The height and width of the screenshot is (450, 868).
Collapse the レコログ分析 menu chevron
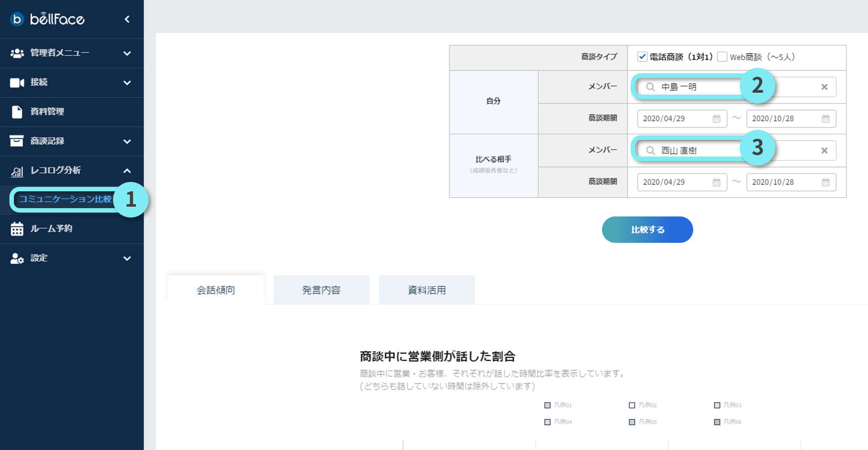(x=127, y=170)
